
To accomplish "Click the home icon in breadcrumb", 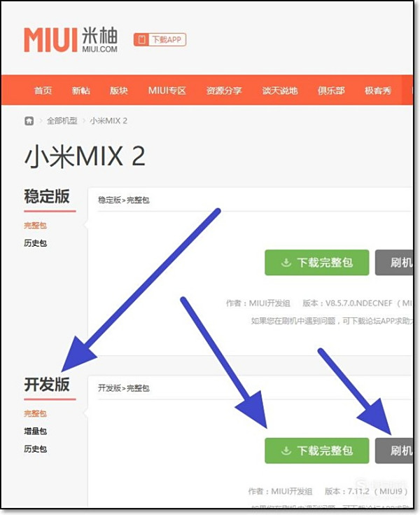I will point(29,121).
